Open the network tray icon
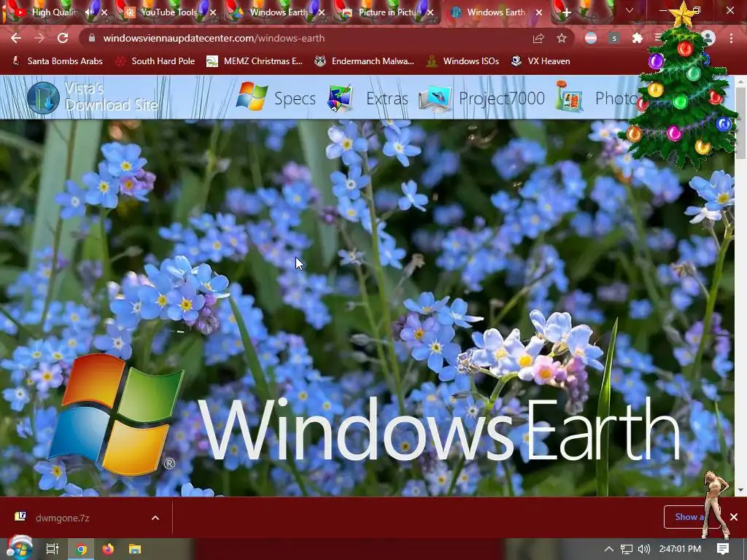Screen dimensions: 747x560 pyautogui.click(x=626, y=549)
